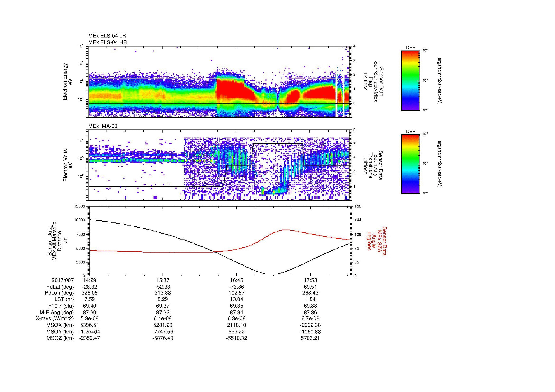Click the 180 degree SZA axis tick label
This screenshot has width=555, height=392.
(358, 206)
